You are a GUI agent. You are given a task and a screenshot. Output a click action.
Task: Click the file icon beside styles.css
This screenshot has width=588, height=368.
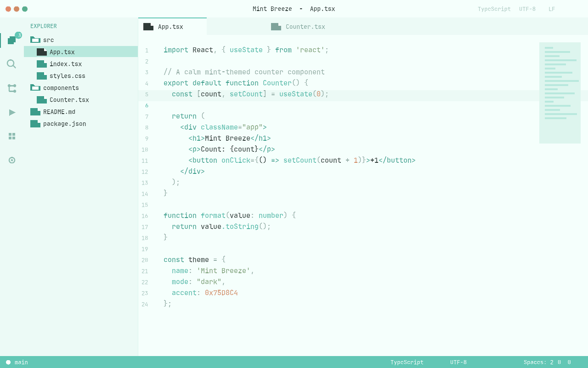click(42, 76)
